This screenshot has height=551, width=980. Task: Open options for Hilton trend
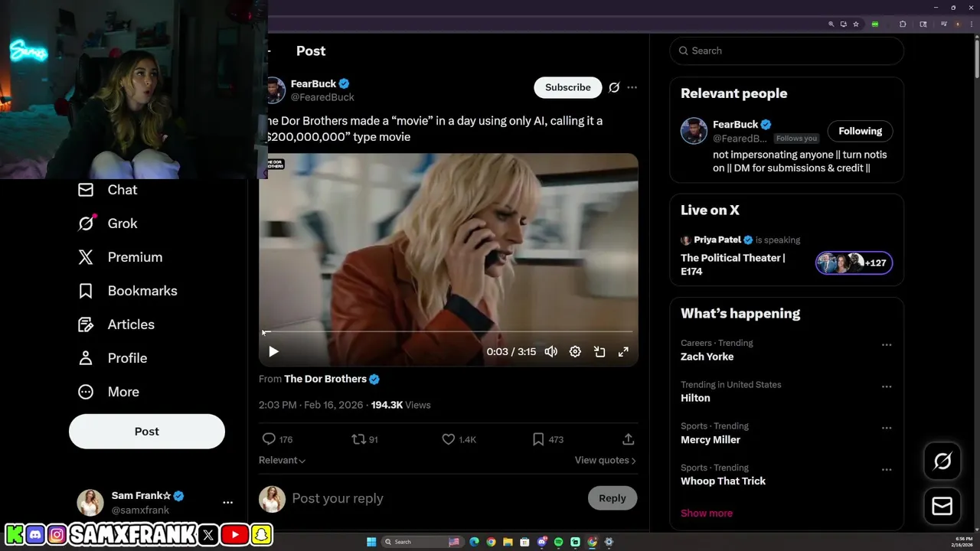887,386
